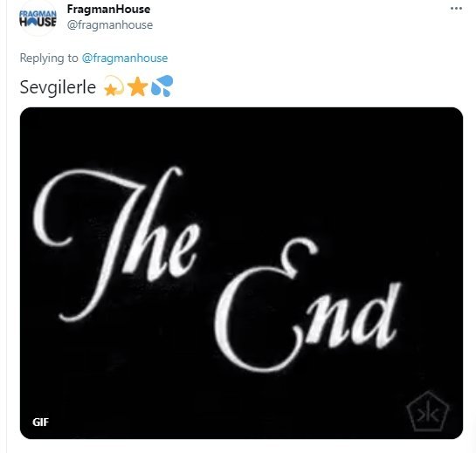Screen dimensions: 476x453
Task: Open the FragmanHouse profile avatar
Action: (38, 18)
